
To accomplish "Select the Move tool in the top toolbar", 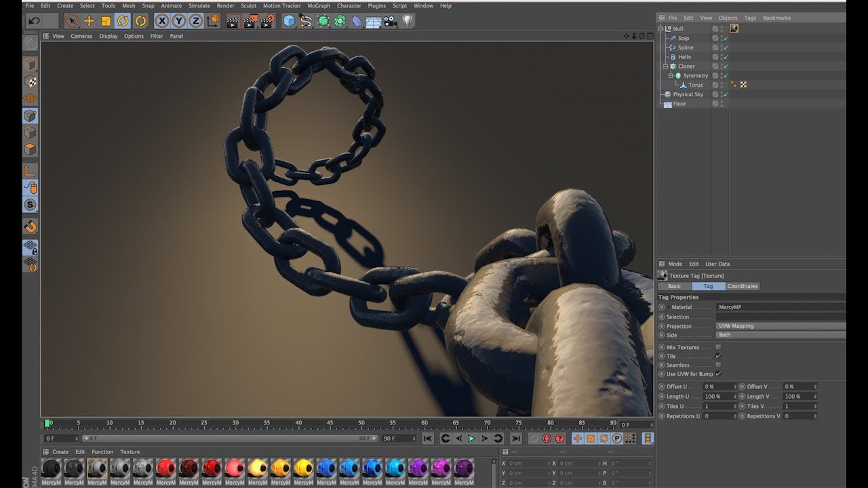I will 89,21.
